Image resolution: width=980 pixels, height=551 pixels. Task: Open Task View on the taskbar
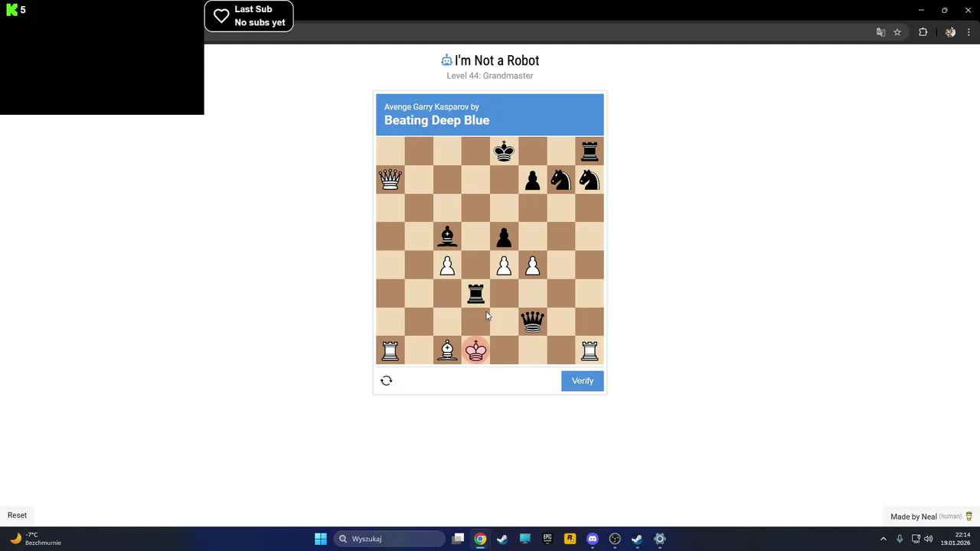(458, 539)
